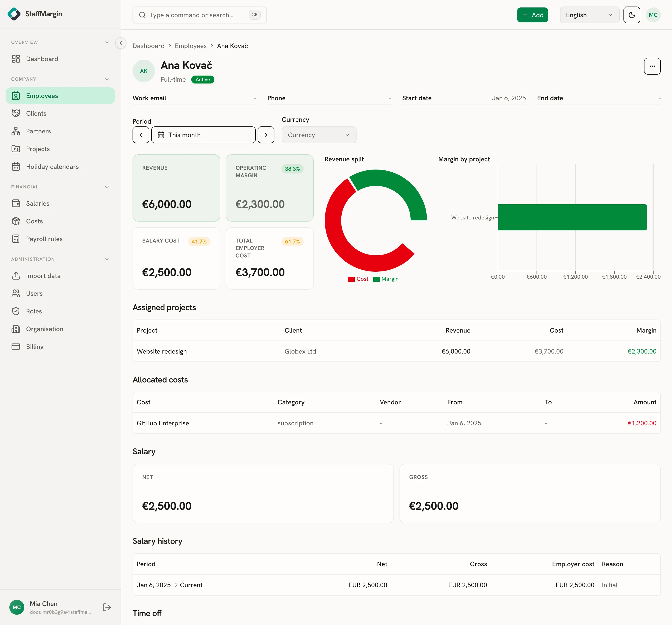
Task: Click the Globex Ltd client cell
Action: 300,351
